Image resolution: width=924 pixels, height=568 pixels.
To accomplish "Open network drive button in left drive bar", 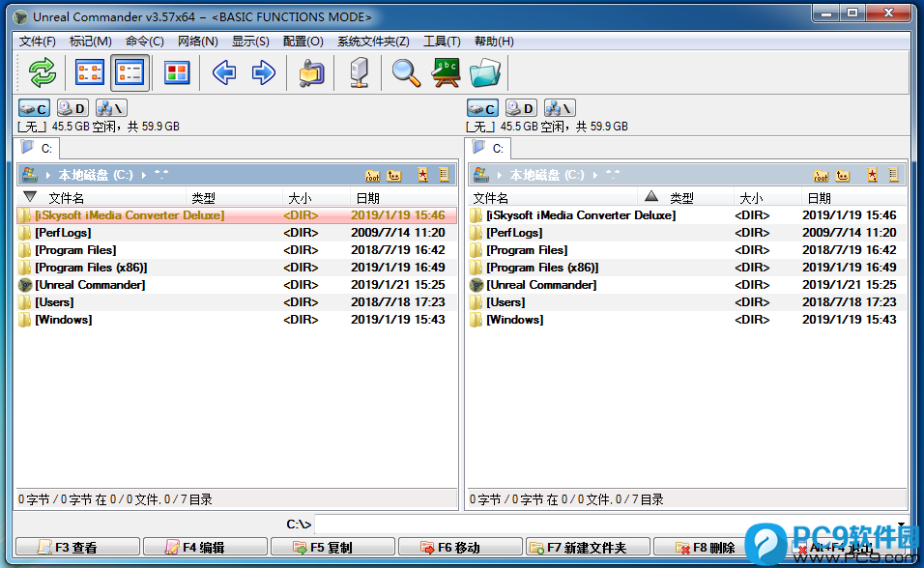I will click(111, 108).
